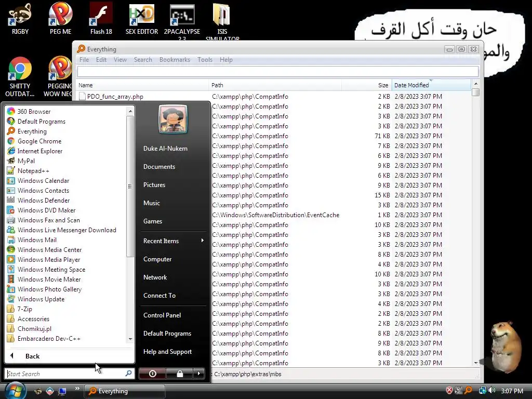
Task: Select the Flash 18 desktop icon
Action: (x=101, y=19)
